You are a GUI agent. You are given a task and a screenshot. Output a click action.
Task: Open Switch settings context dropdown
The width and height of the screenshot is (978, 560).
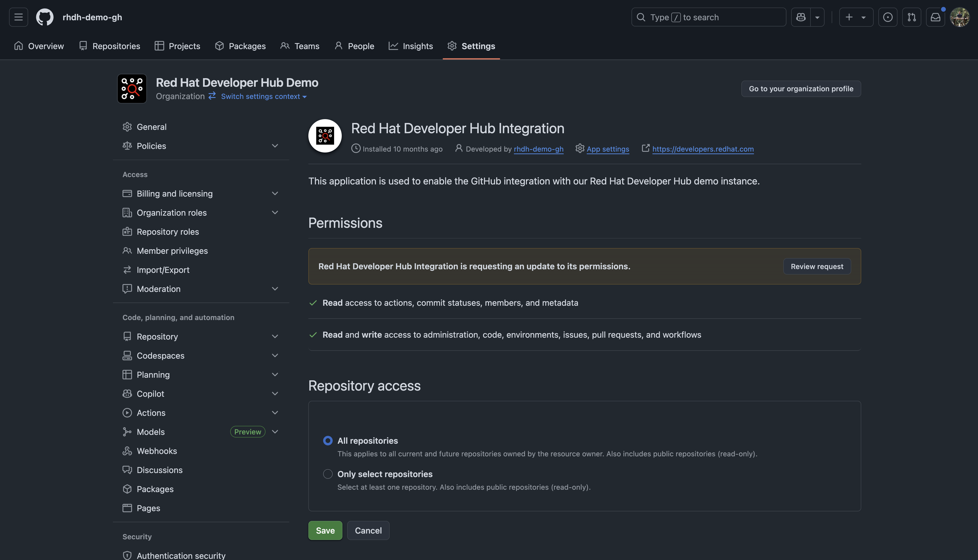click(264, 97)
